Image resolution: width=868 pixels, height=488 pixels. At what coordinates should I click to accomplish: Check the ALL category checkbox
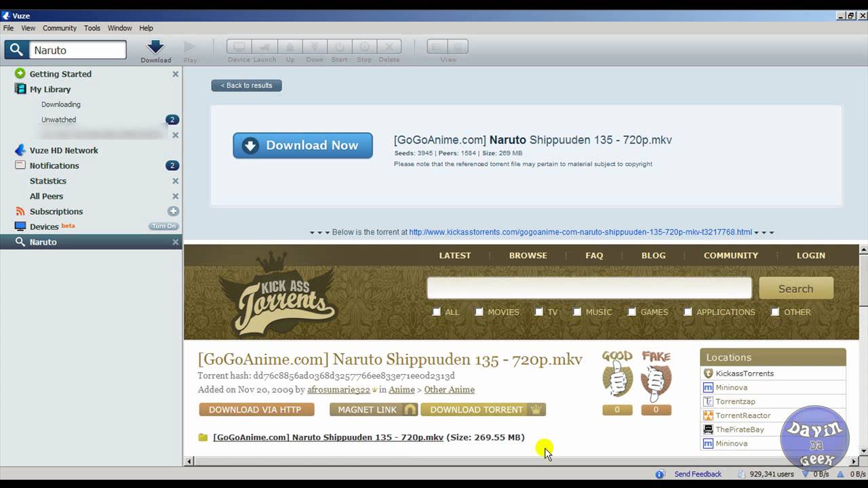point(437,312)
